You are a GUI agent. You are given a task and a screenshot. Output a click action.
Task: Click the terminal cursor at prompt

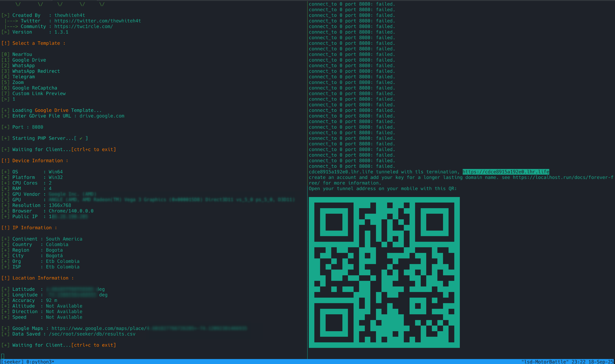[x=3, y=356]
